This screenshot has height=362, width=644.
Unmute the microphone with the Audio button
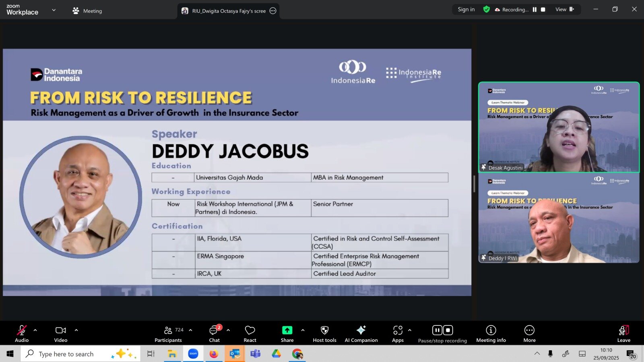click(22, 333)
